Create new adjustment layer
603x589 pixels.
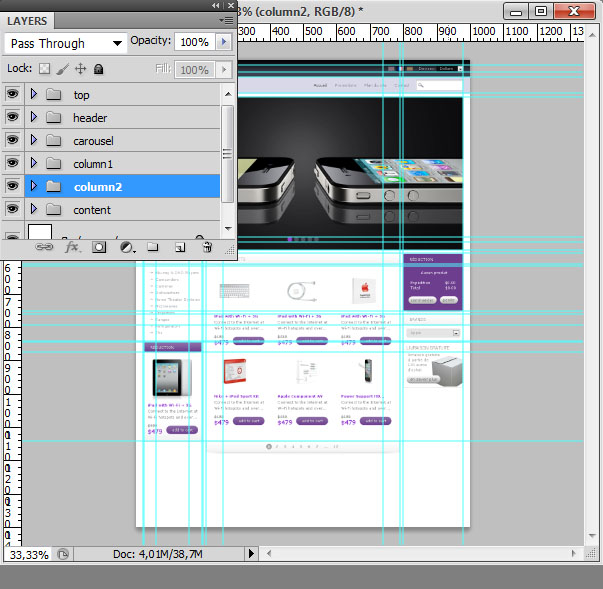127,247
